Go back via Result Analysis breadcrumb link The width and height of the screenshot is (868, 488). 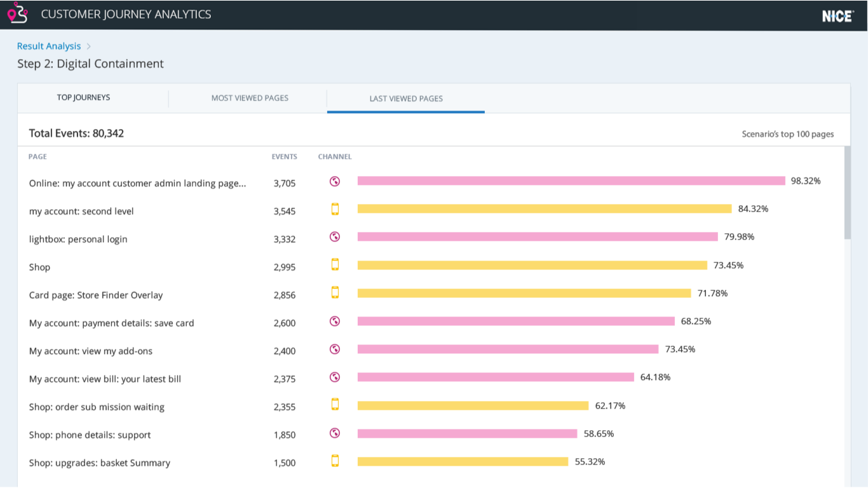49,46
